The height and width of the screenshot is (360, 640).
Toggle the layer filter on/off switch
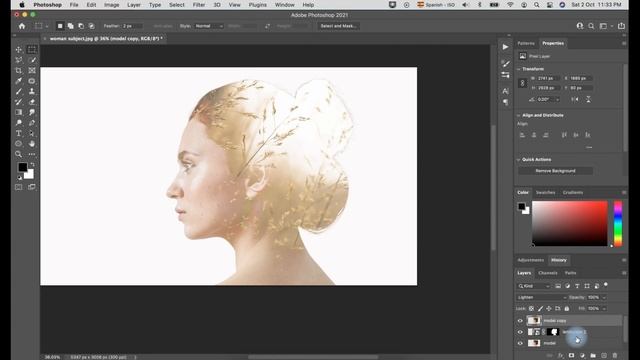606,285
